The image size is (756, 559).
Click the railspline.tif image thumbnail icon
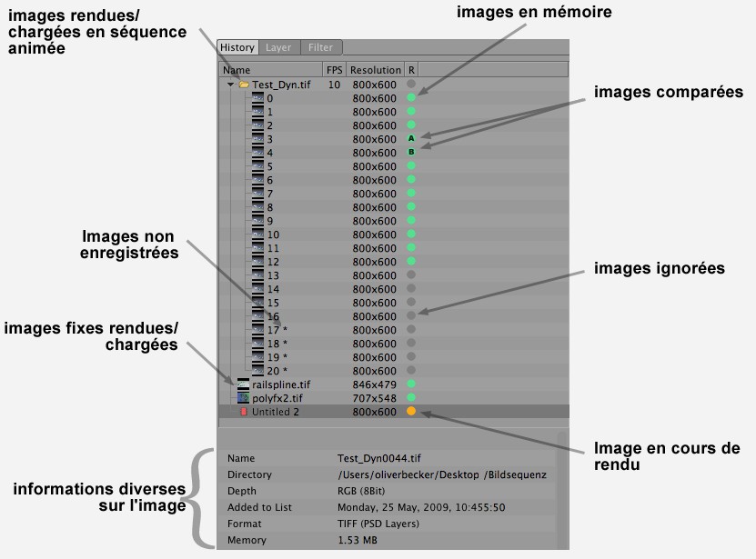[x=243, y=384]
